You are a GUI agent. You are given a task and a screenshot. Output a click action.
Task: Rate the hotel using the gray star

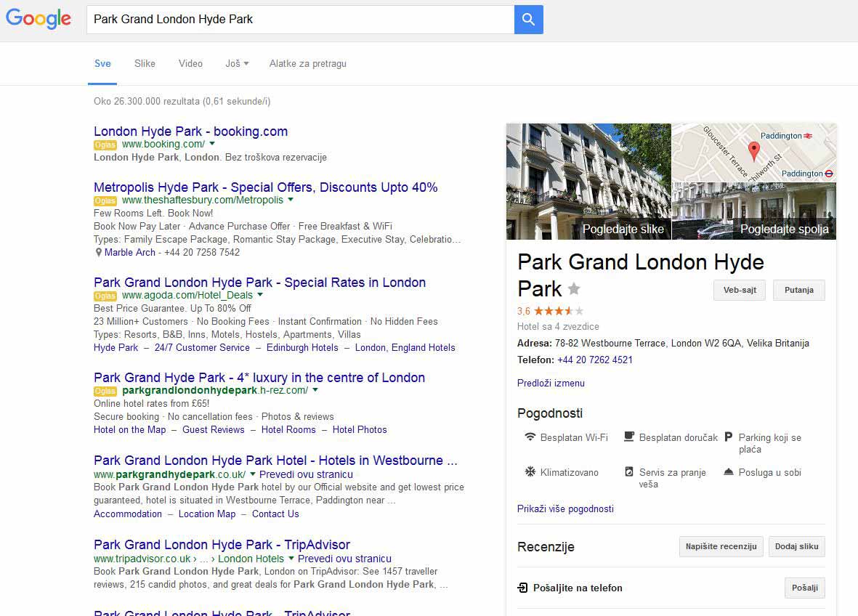(x=573, y=288)
